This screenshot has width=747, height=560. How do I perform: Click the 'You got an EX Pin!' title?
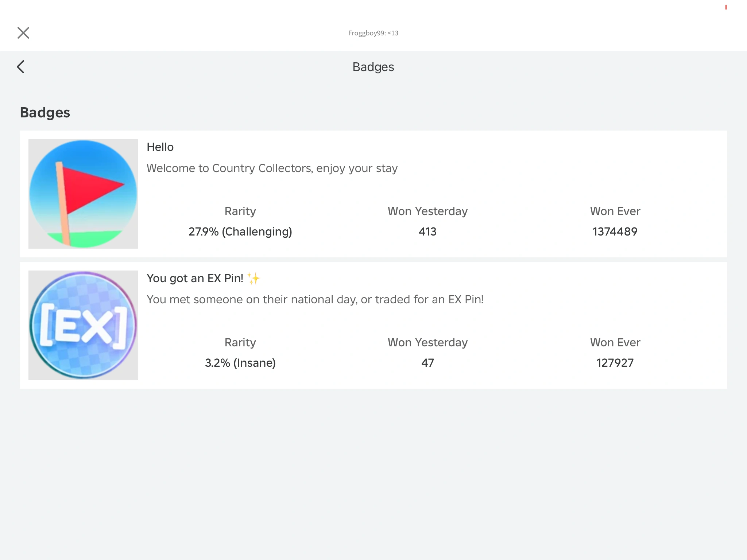[195, 278]
